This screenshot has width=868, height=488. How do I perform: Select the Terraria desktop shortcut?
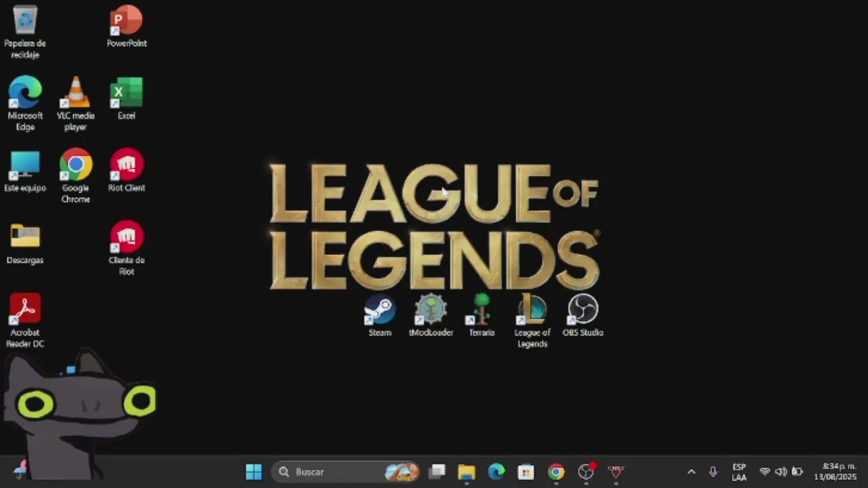pos(481,316)
